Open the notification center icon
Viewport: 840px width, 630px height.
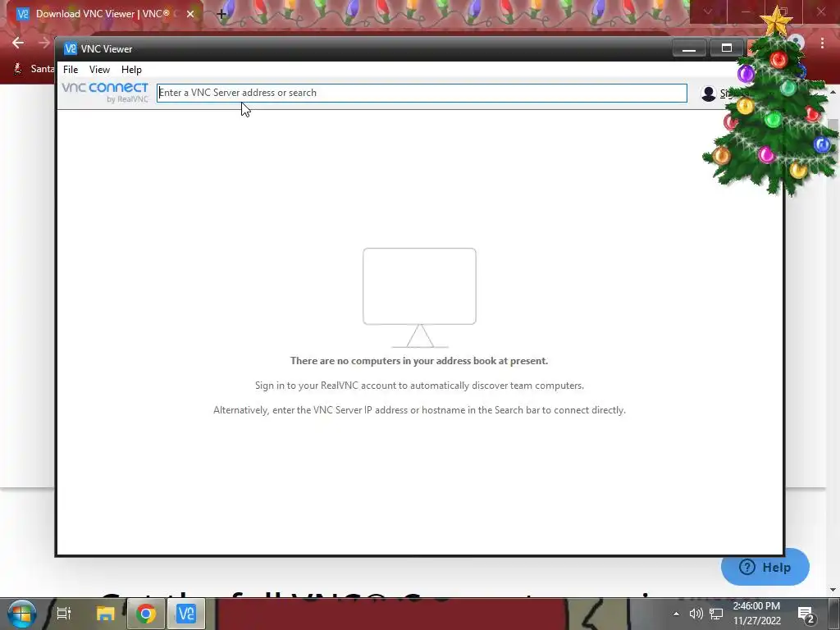tap(806, 614)
